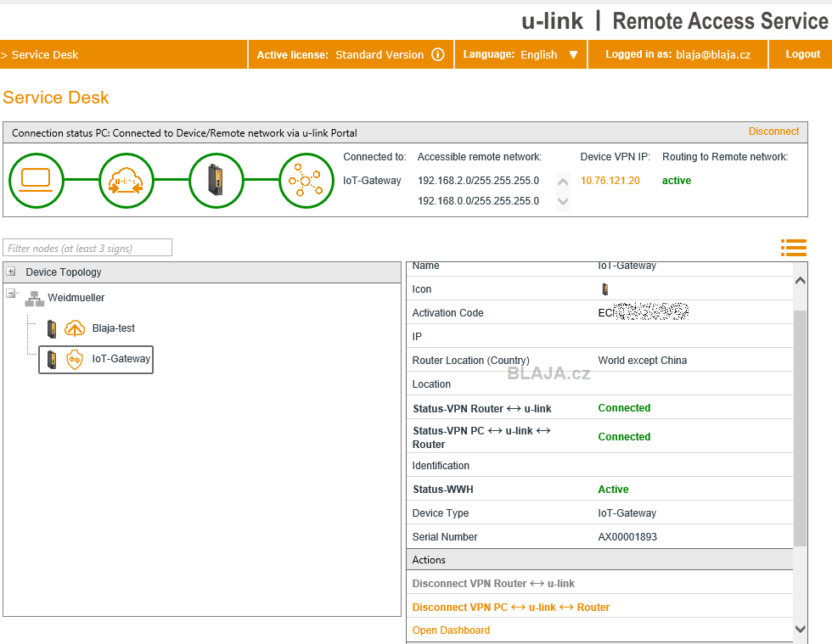The width and height of the screenshot is (832, 644).
Task: Click the Activation Code value
Action: click(644, 312)
